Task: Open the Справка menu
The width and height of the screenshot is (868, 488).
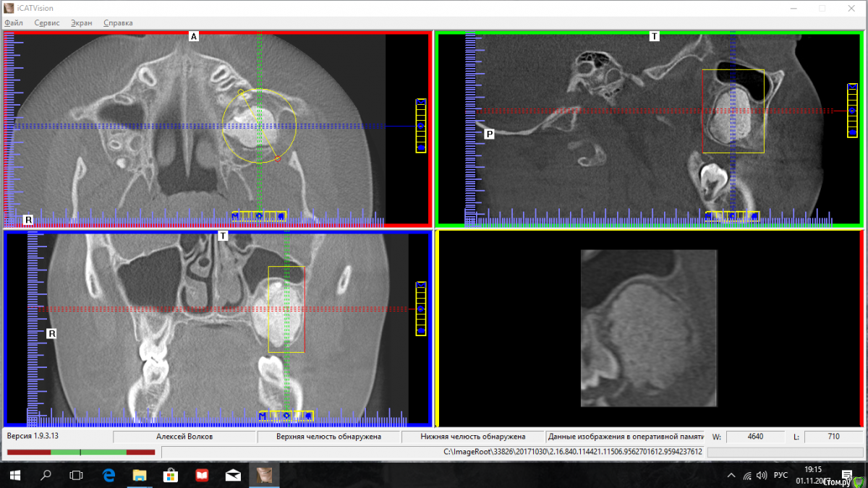Action: [x=118, y=23]
